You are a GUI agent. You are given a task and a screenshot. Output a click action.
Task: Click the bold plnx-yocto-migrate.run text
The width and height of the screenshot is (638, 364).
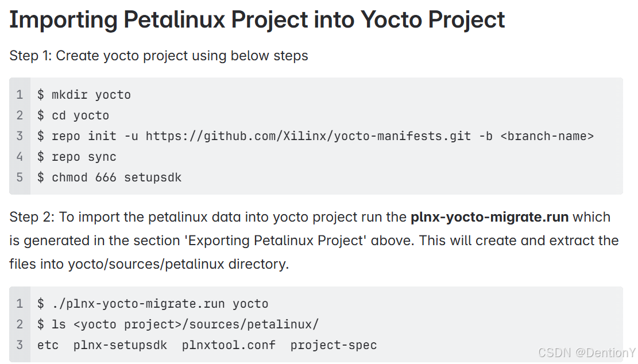point(489,217)
